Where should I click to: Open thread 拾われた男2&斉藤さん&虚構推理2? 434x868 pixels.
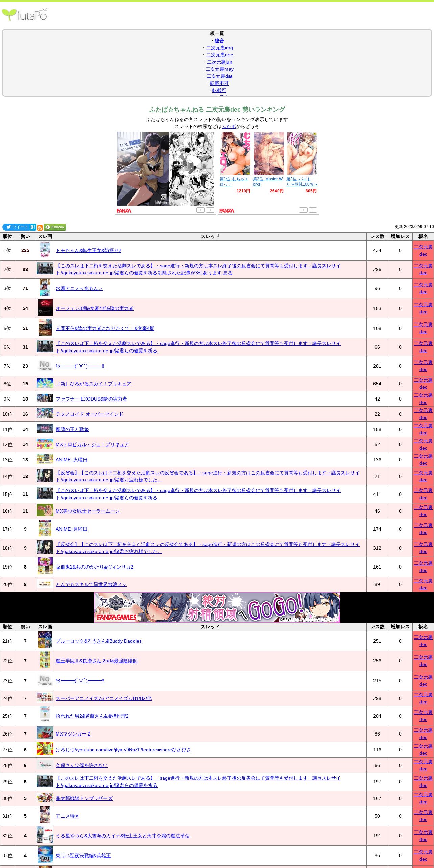pos(92,716)
